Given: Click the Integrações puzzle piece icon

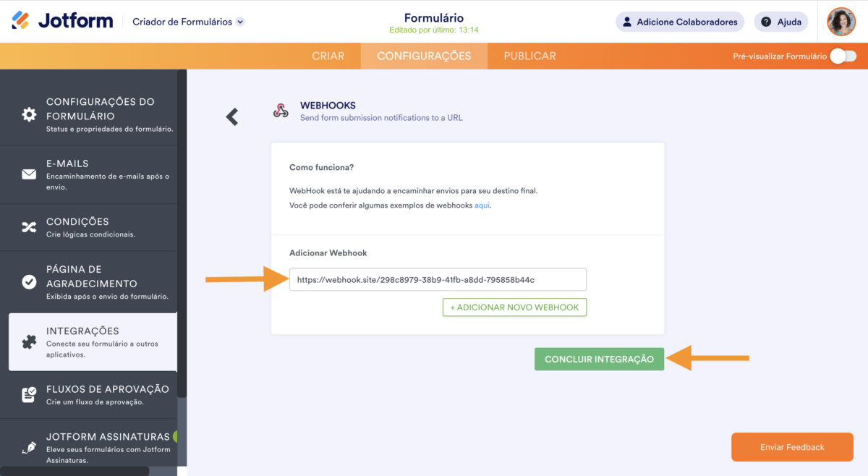Looking at the screenshot, I should (29, 342).
